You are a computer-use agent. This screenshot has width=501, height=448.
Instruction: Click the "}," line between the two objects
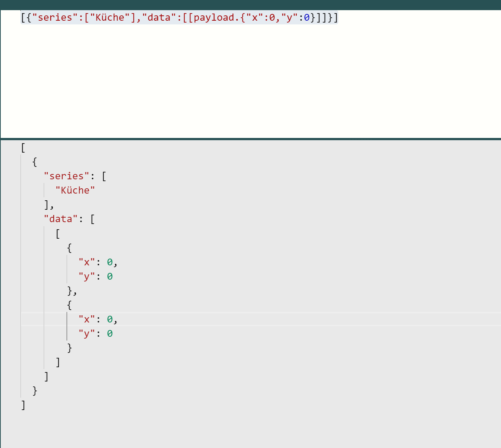coord(72,291)
